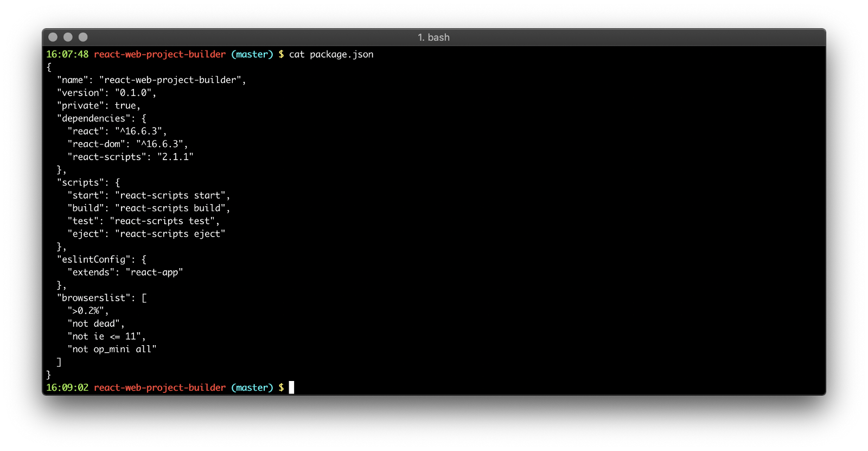868x451 pixels.
Task: Click the "browserslist": [ line
Action: pos(101,298)
